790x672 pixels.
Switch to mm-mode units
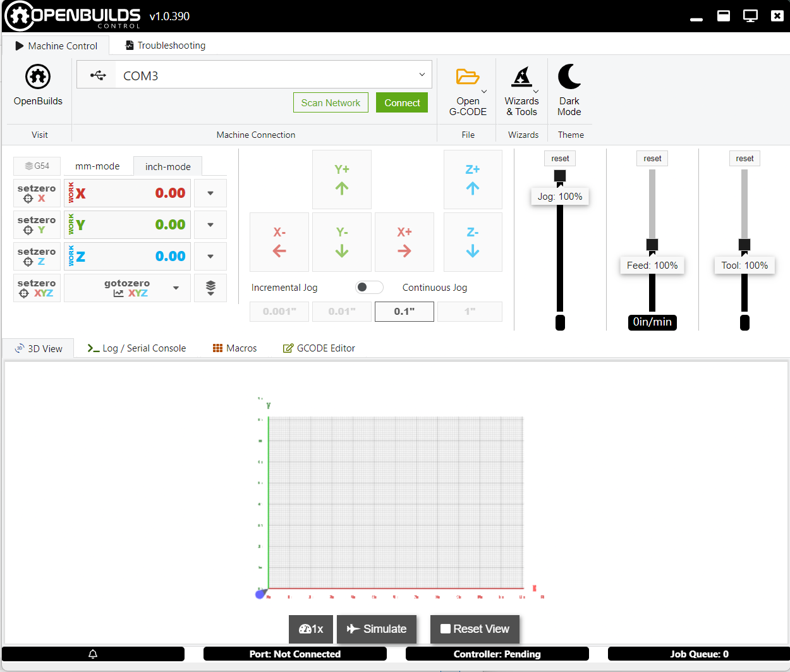point(97,166)
